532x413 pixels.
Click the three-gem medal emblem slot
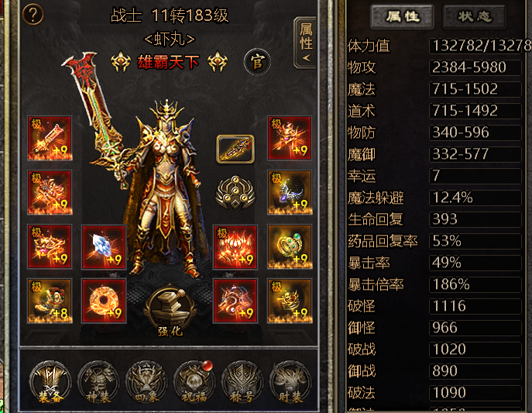pos(235,192)
